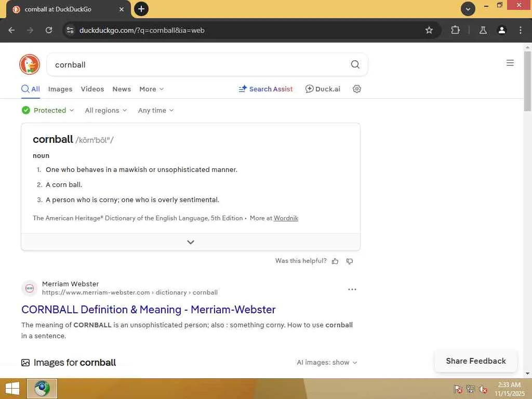The height and width of the screenshot is (399, 532).
Task: Open the hamburger side menu
Action: coord(510,63)
